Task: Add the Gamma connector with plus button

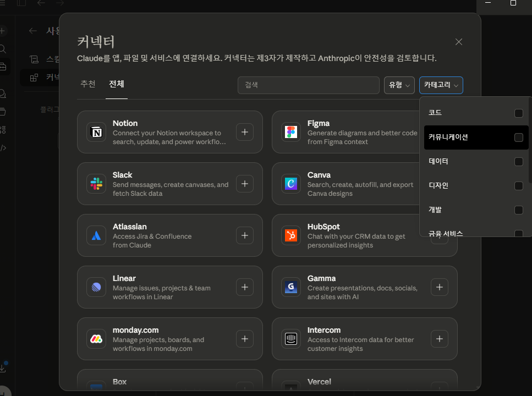Action: click(x=439, y=287)
